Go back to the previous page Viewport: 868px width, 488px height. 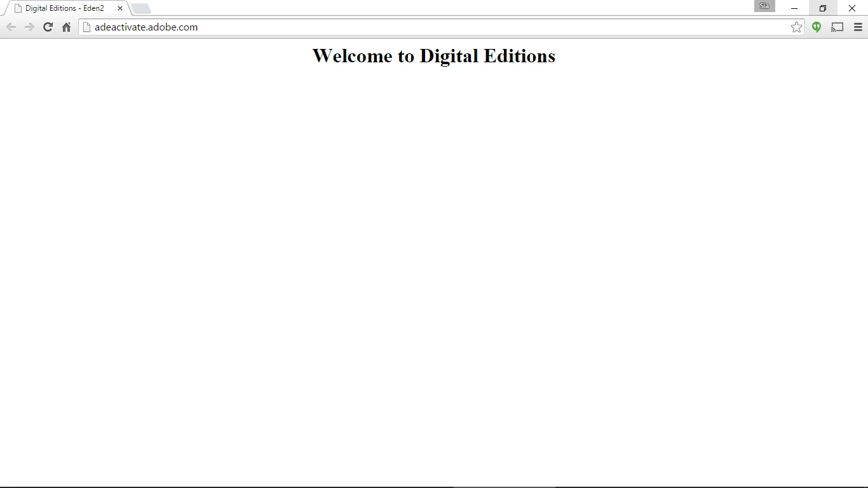pos(11,27)
